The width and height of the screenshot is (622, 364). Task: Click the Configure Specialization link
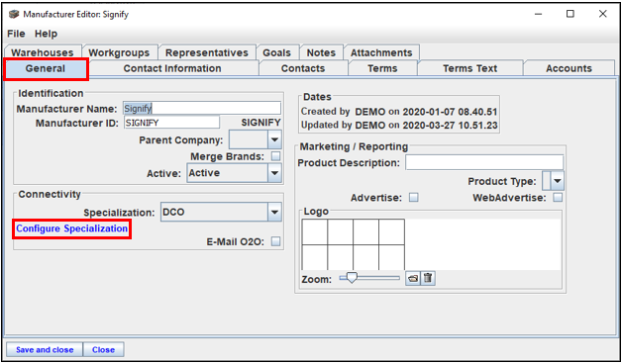click(x=71, y=228)
